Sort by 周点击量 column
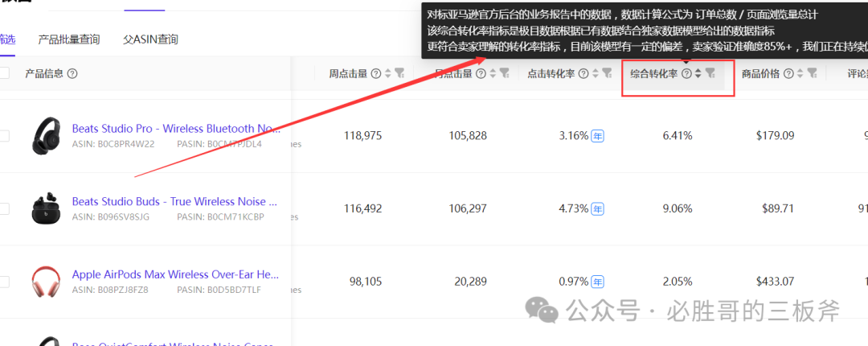This screenshot has height=346, width=868. [387, 73]
